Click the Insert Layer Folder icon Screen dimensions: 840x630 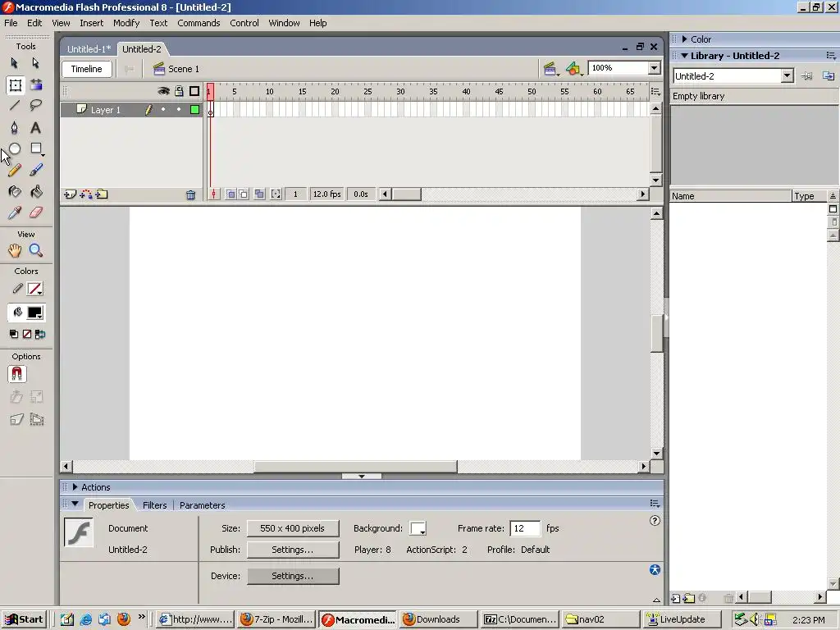[x=102, y=194]
